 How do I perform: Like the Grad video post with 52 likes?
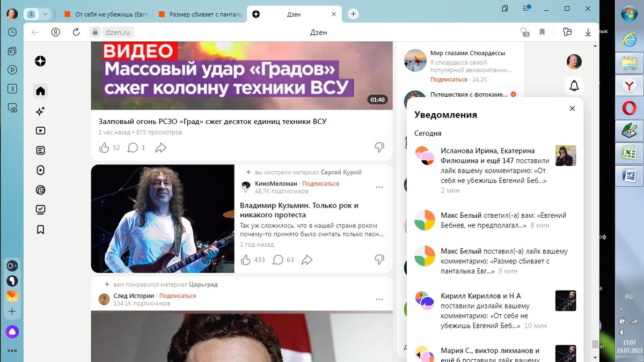pyautogui.click(x=109, y=147)
